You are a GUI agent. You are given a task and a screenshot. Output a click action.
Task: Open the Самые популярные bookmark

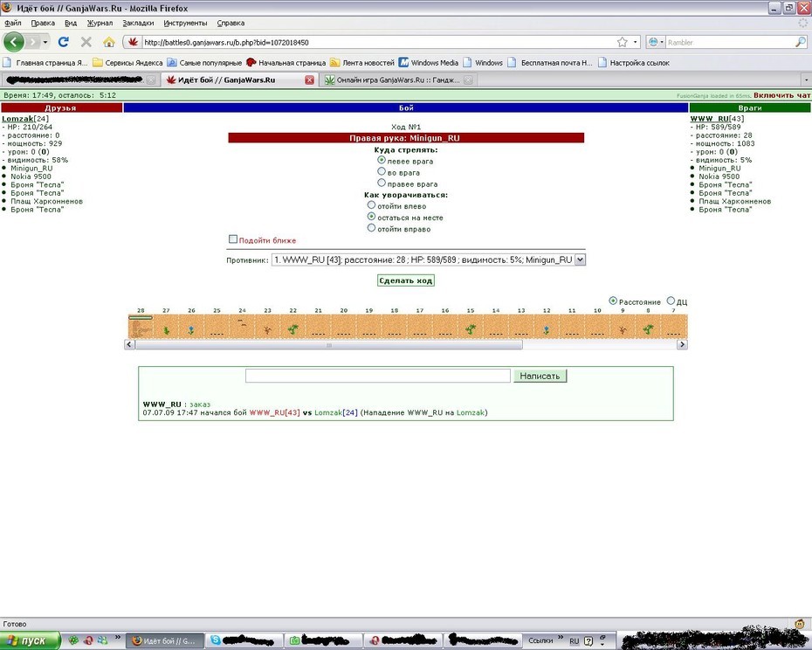204,63
